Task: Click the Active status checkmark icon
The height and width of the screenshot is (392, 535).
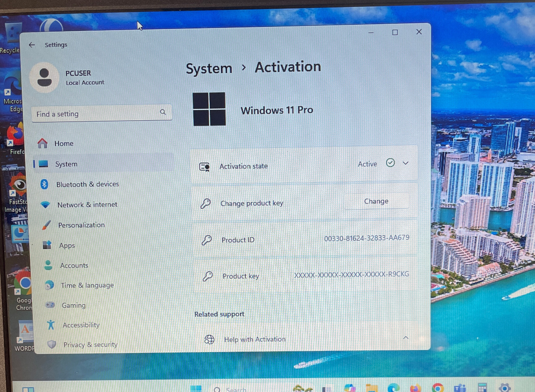Action: pyautogui.click(x=390, y=163)
